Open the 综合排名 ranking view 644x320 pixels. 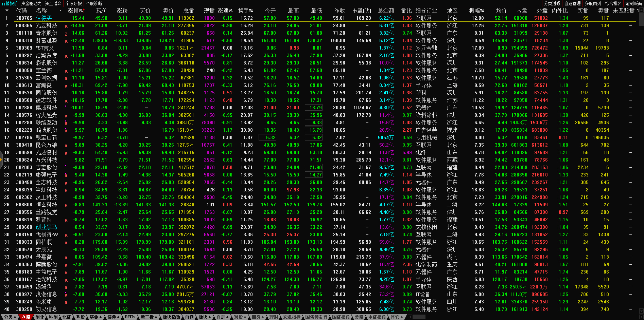point(613,3)
